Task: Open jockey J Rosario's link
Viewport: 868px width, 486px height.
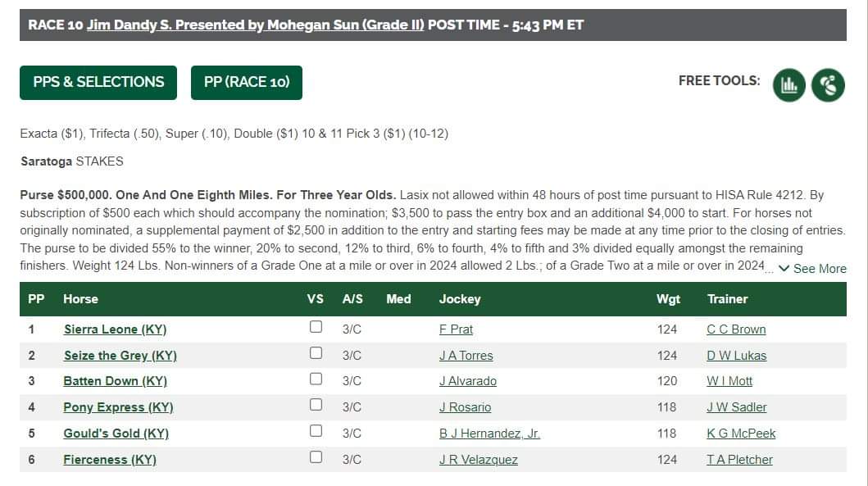Action: (465, 407)
